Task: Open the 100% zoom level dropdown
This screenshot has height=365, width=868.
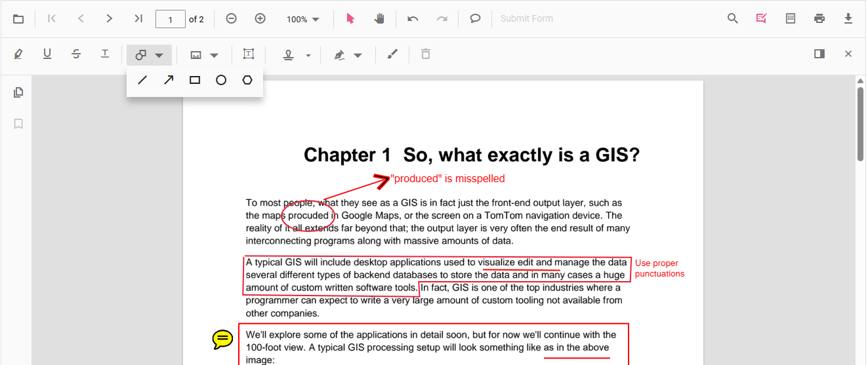Action: coord(303,19)
